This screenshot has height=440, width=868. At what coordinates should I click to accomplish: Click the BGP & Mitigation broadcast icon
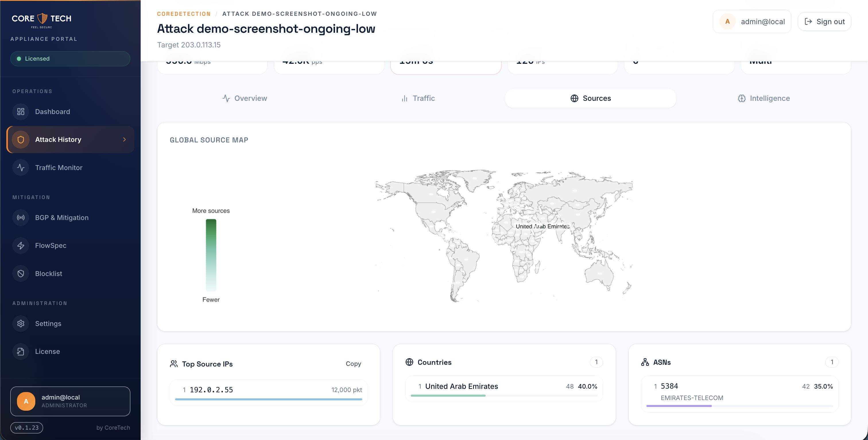pyautogui.click(x=21, y=217)
